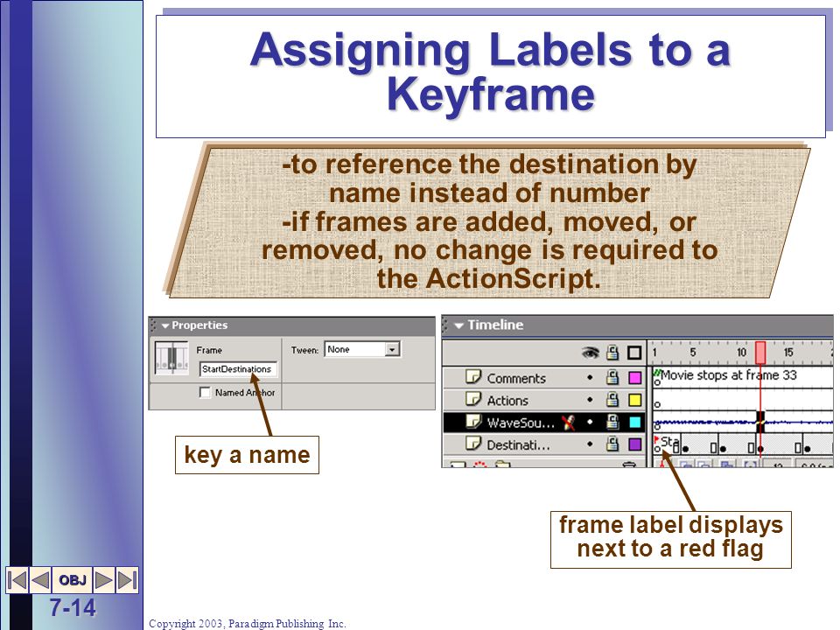Click the Timeline panel title

click(495, 325)
